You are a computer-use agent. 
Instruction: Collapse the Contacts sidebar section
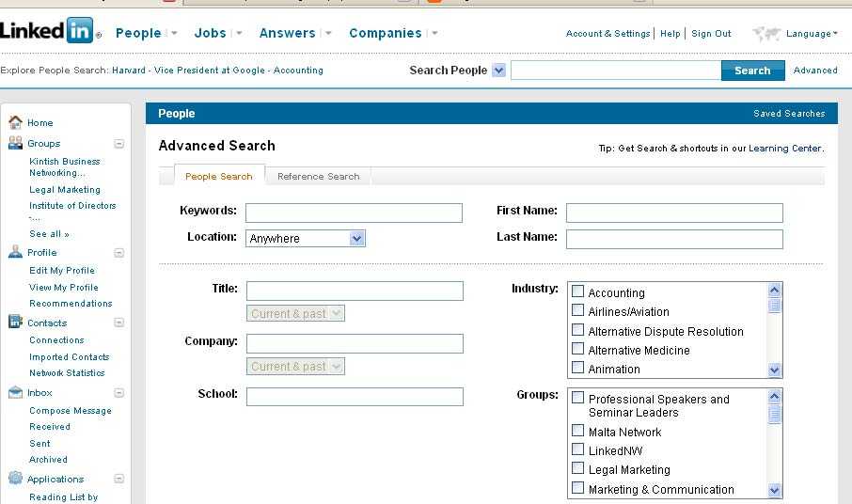click(119, 323)
